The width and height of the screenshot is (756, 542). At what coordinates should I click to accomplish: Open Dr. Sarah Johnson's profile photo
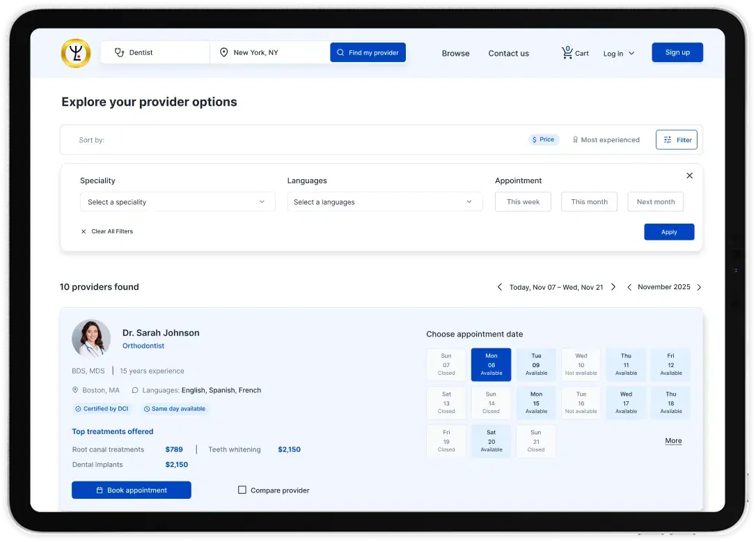[91, 339]
